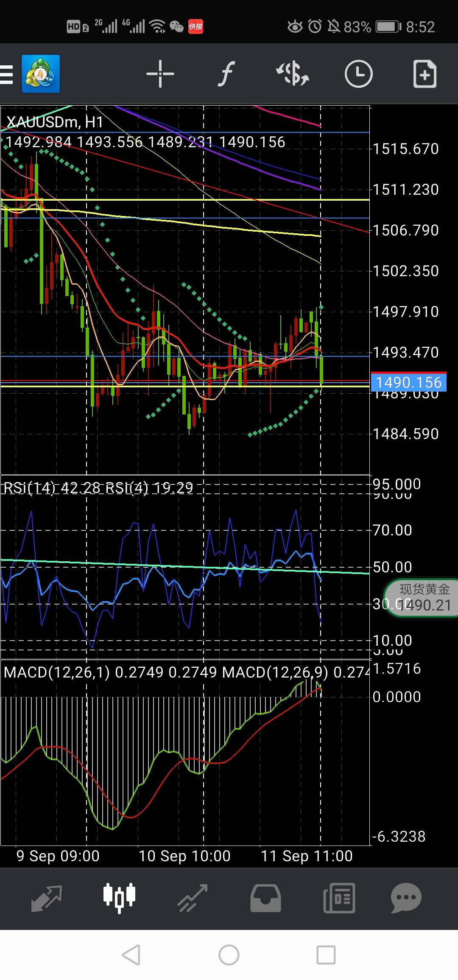Activate the crosshair cursor tool
This screenshot has height=980, width=458.
click(160, 74)
